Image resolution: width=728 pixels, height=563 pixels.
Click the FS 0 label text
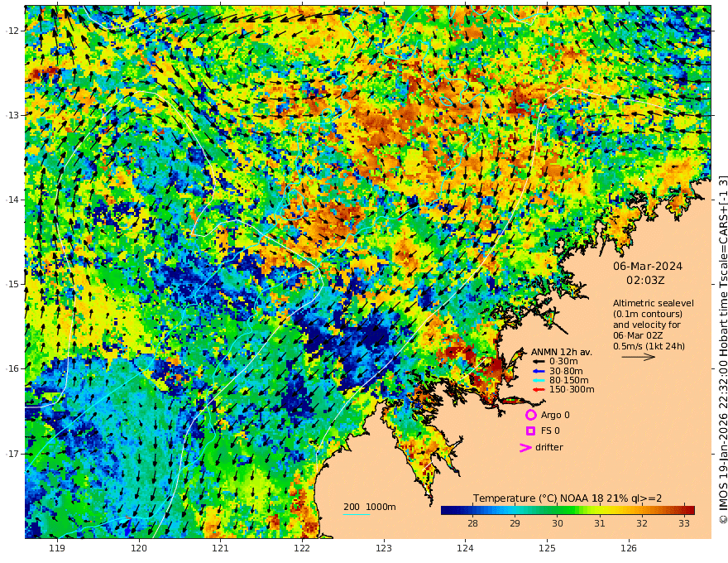(550, 431)
